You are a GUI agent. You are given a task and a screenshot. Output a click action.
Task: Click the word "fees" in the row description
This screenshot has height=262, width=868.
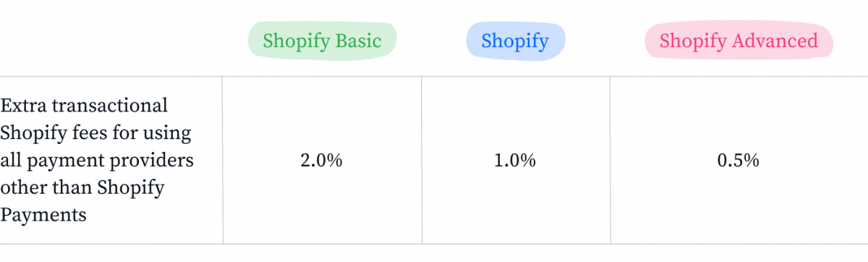81,133
